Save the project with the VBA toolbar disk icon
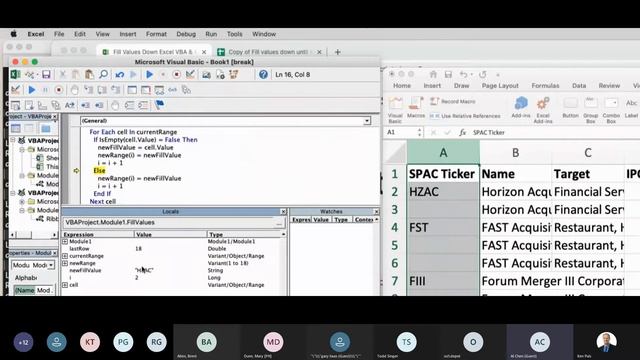 coord(46,74)
